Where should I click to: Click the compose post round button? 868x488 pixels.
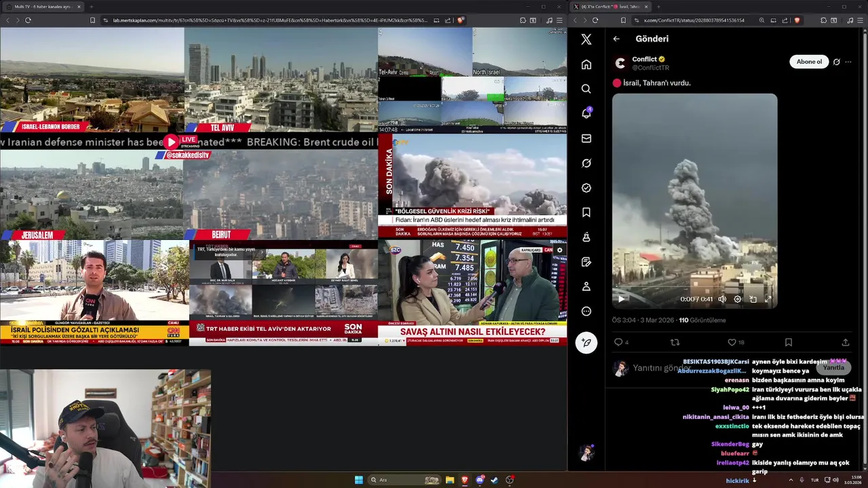[x=587, y=342]
